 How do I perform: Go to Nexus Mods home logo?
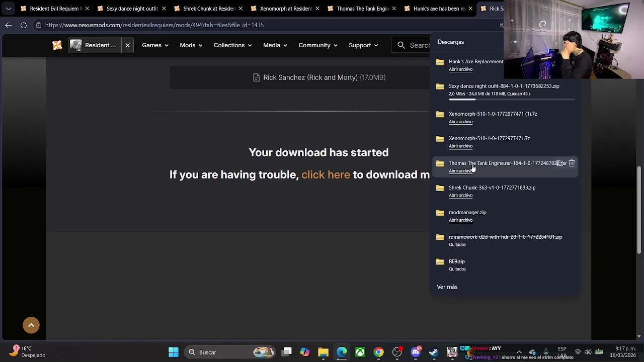click(x=57, y=45)
